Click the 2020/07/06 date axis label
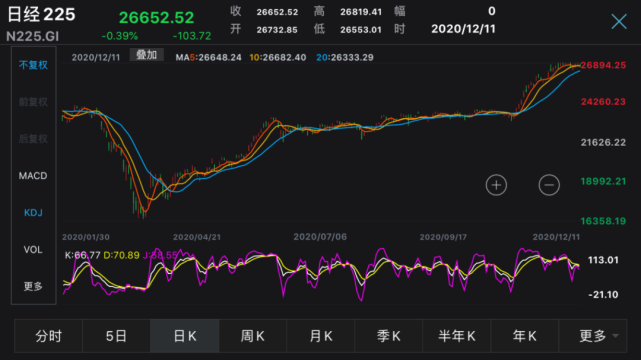This screenshot has height=360, width=641. tap(320, 237)
